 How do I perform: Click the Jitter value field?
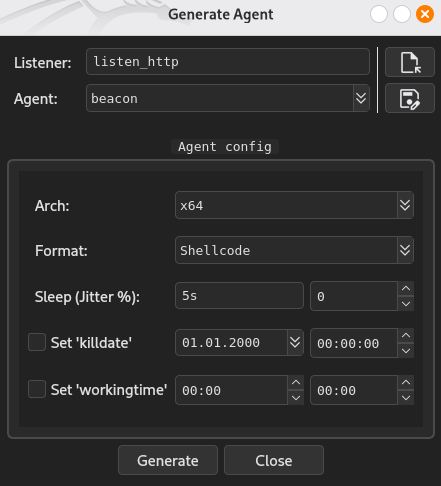pos(354,296)
